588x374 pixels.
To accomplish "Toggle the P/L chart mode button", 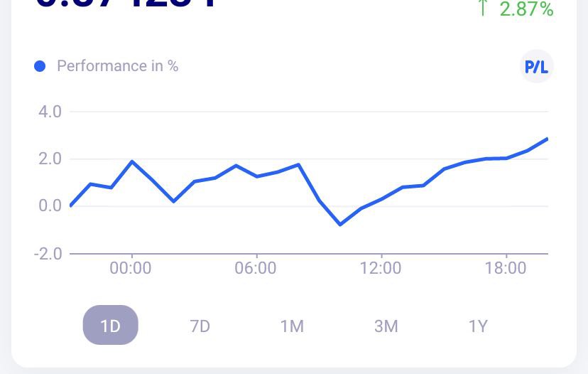I will tap(537, 66).
